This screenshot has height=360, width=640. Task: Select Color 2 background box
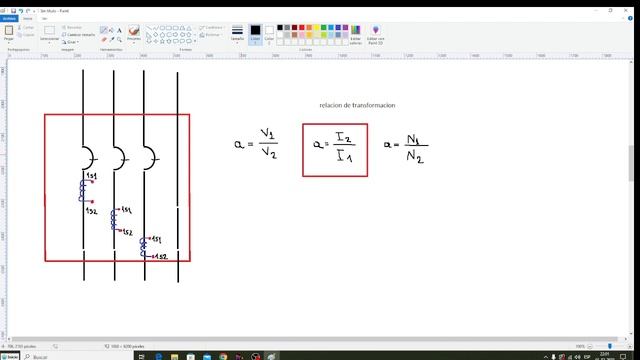tap(269, 34)
